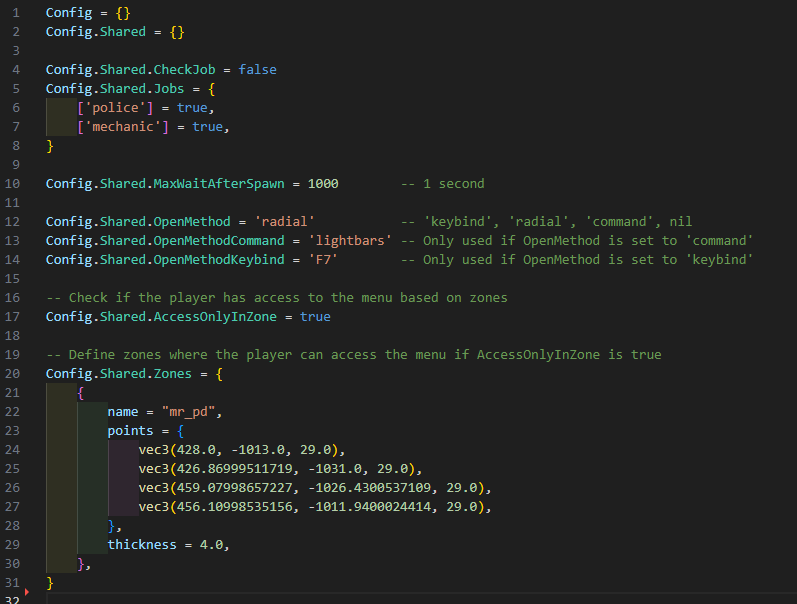
Task: Click the vec3 starting with 459.07998657227
Action: pos(311,488)
